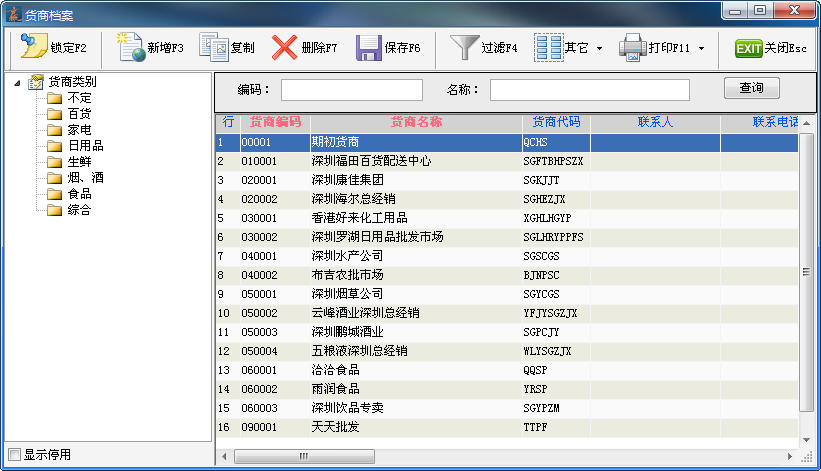Viewport: 821px width, 471px height.
Task: Click the print (打印F11) printer icon
Action: pos(632,47)
